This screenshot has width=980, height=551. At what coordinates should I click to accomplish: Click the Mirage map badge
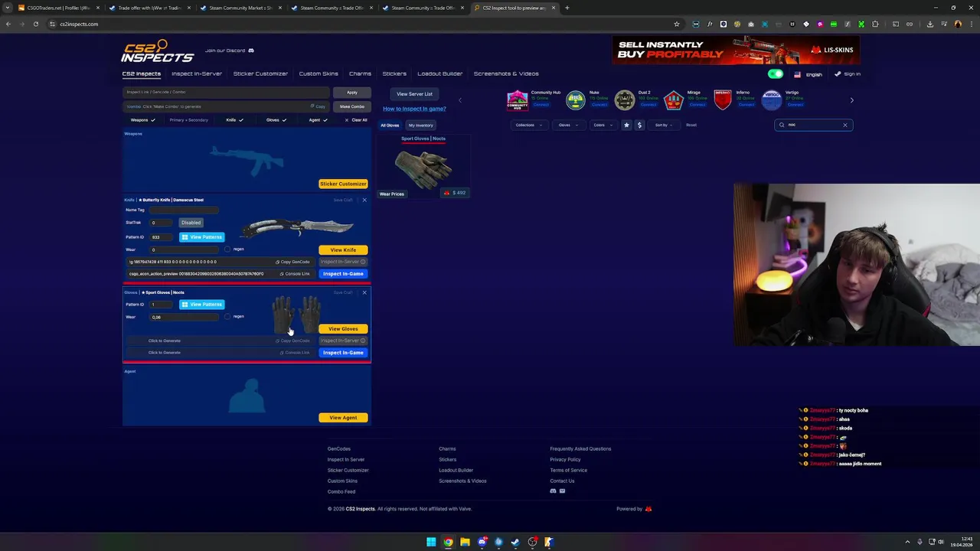[x=673, y=99]
